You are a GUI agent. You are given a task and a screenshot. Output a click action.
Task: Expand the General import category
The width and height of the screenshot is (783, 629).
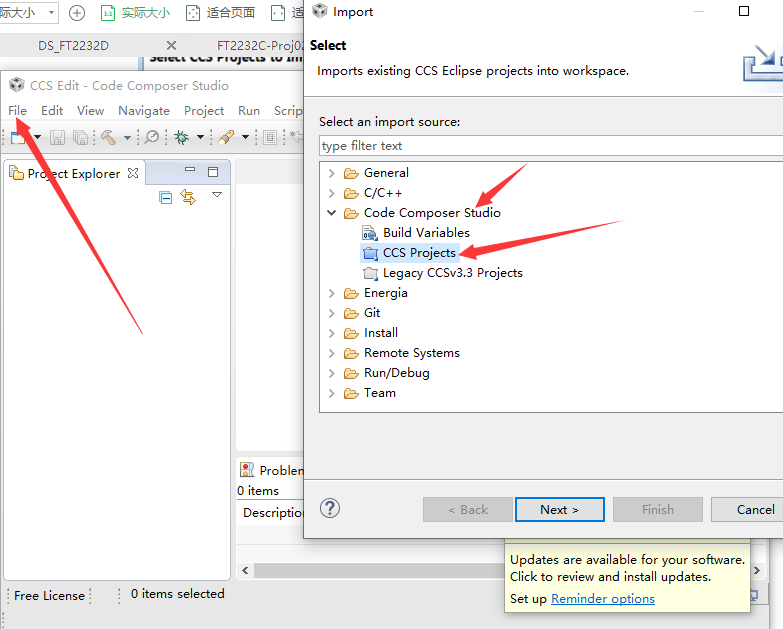click(331, 173)
